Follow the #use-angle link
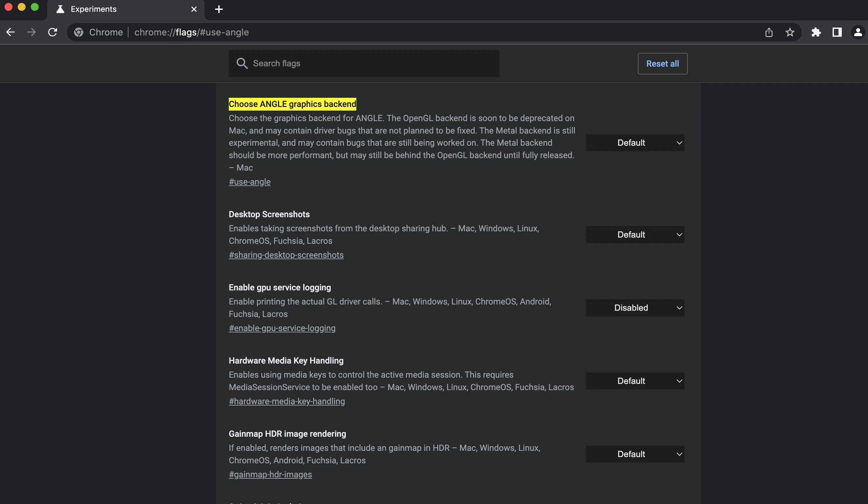 249,182
